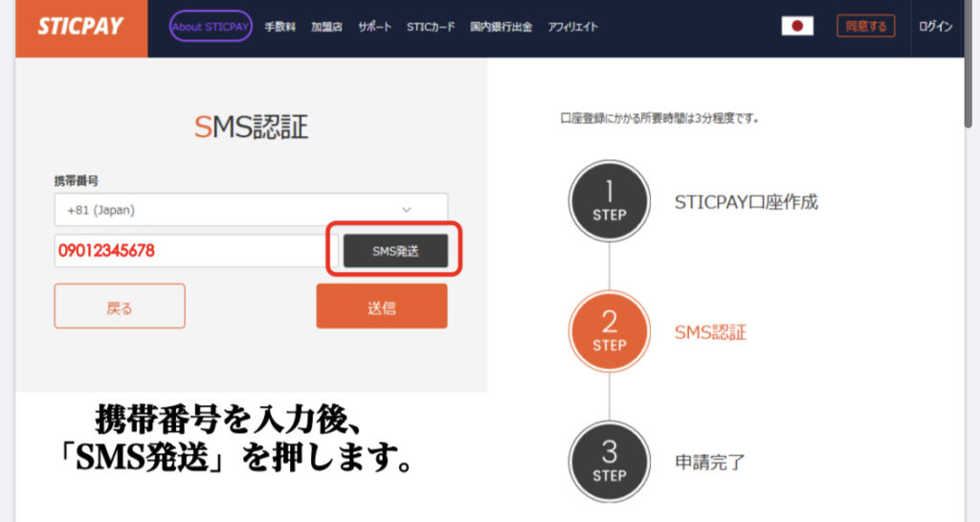Click the Japan flag language icon
980x522 pixels.
pos(797,26)
